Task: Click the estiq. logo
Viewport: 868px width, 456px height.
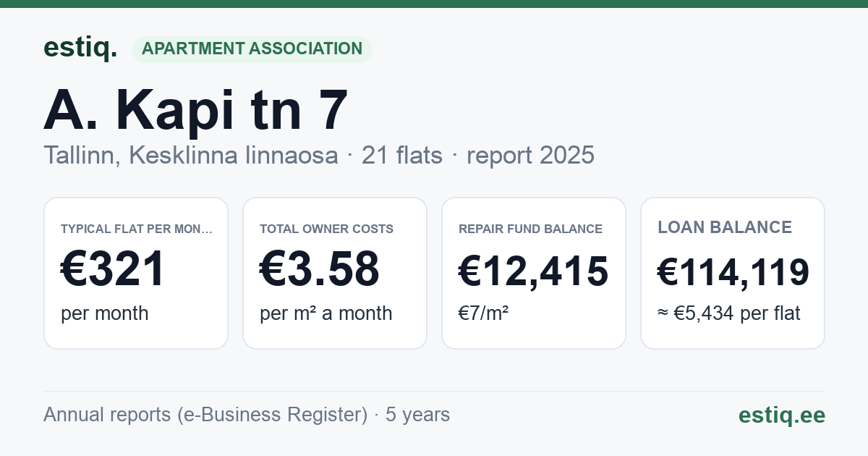Action: pyautogui.click(x=80, y=48)
